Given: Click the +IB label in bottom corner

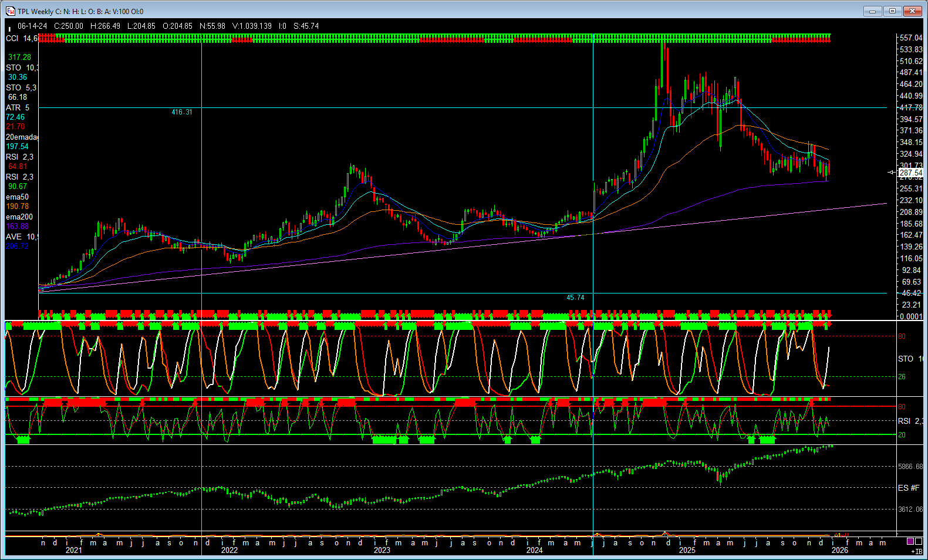Looking at the screenshot, I should 916,551.
